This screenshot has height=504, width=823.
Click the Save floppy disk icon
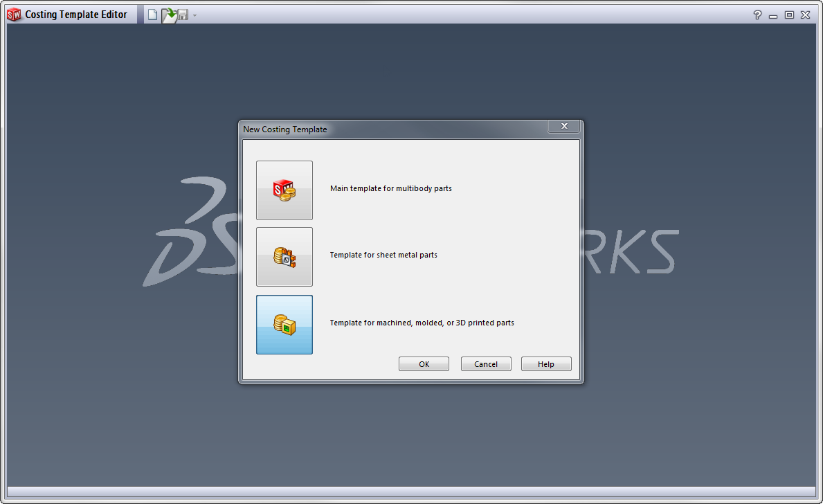(183, 15)
